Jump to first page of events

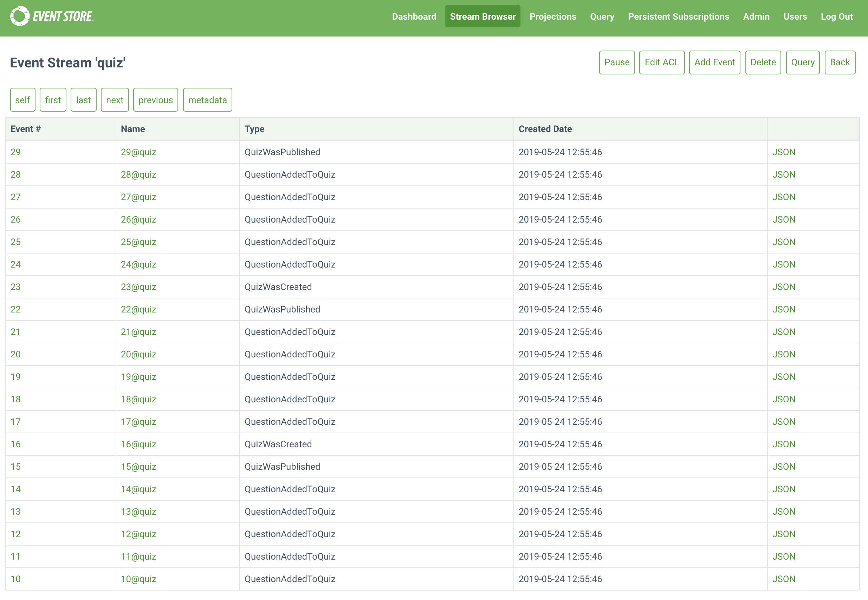coord(53,100)
